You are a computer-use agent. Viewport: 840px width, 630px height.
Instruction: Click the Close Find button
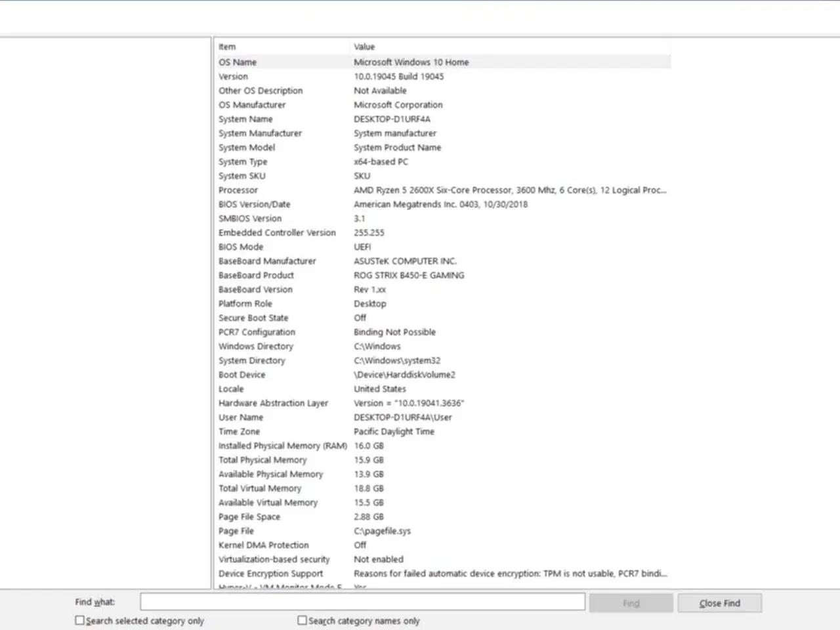click(x=719, y=602)
